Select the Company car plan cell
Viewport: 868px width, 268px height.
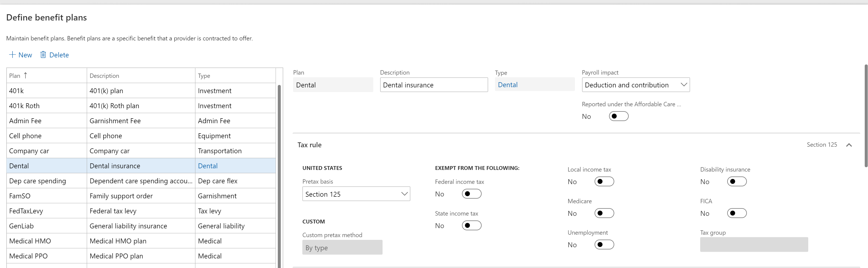pyautogui.click(x=46, y=151)
